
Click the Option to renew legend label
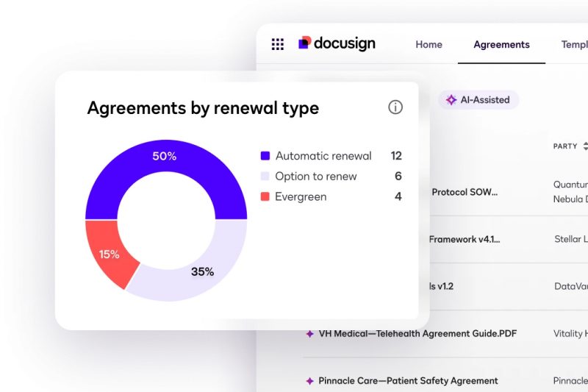[316, 177]
